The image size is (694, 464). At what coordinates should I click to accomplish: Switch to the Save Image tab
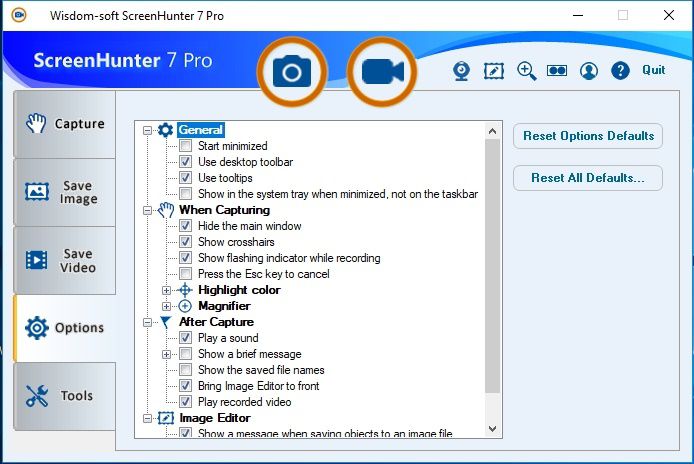65,192
